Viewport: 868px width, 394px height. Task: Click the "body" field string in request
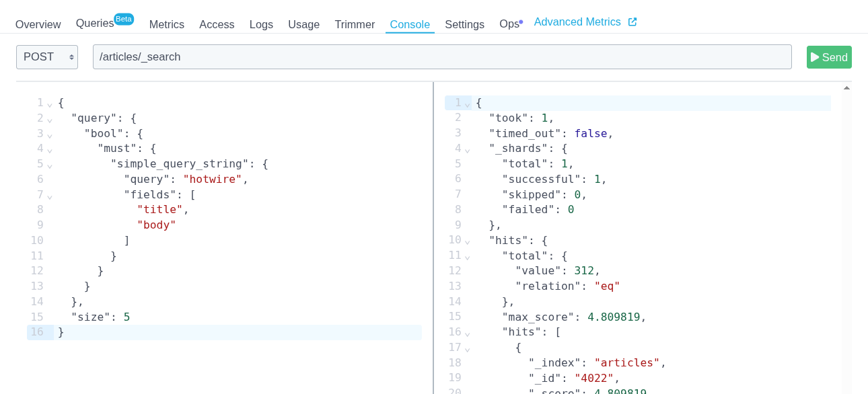pos(156,225)
